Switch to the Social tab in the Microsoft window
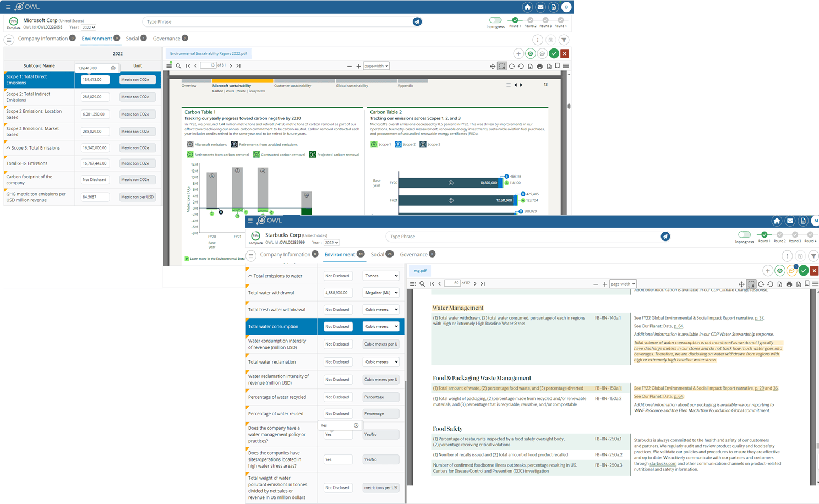 [132, 39]
